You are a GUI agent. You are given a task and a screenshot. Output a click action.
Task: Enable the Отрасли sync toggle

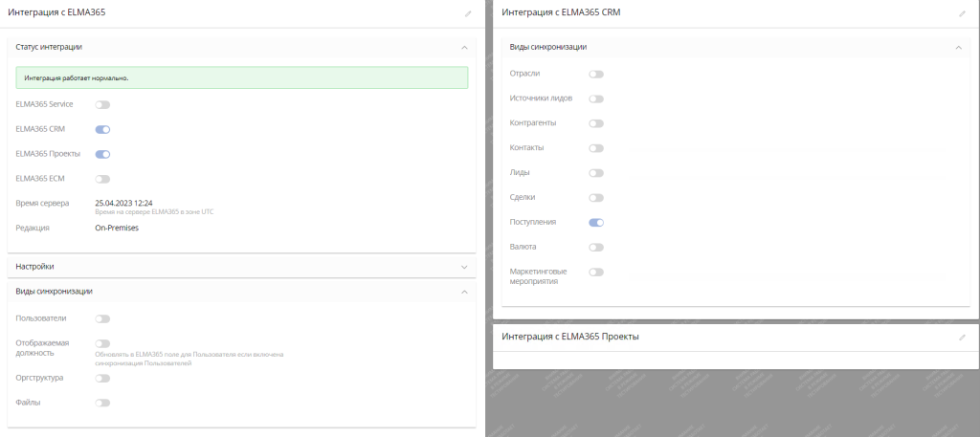(596, 75)
